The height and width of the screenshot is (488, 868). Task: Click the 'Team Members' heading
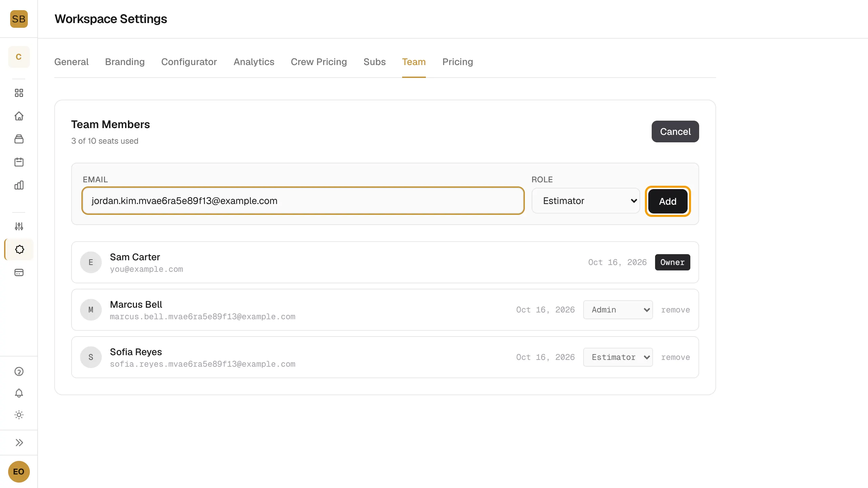[x=111, y=124]
